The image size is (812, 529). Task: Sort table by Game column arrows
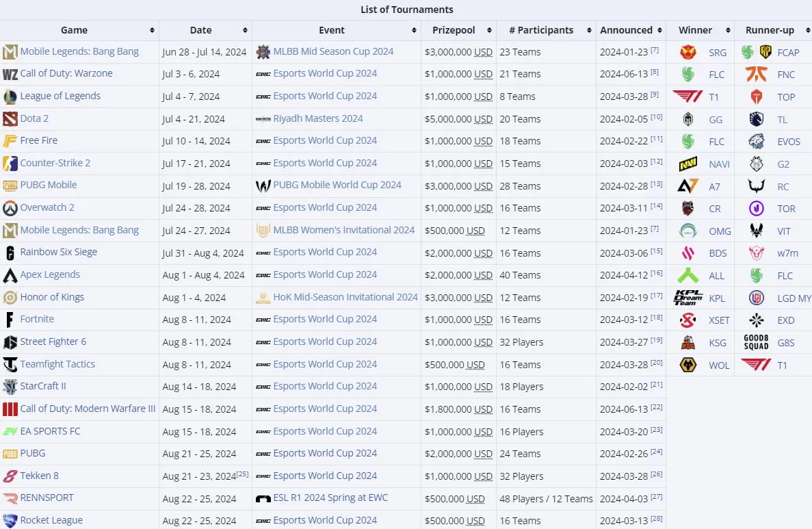coord(152,31)
